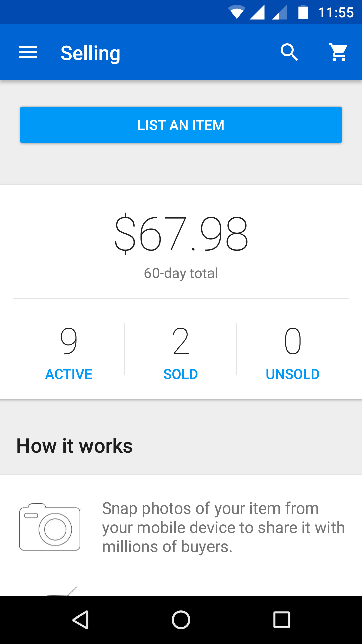Tap the 9 active listings count
Viewport: 362px width, 644px height.
[69, 341]
